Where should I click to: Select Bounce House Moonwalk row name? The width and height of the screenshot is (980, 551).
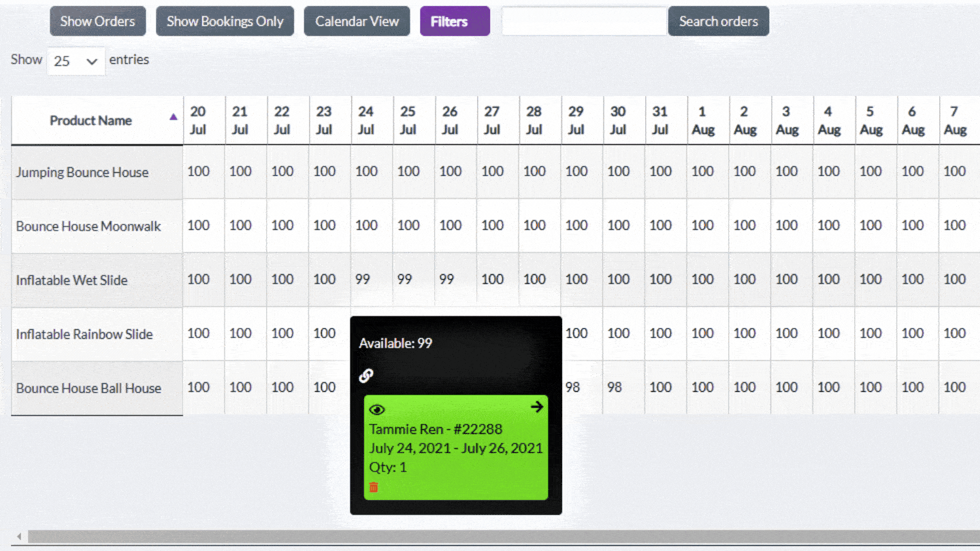[88, 227]
